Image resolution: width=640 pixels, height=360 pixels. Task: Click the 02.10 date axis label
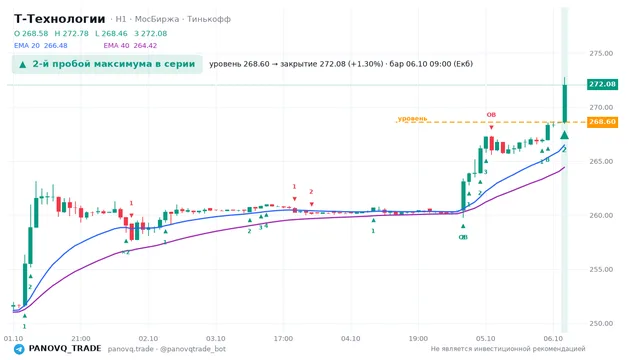[148, 338]
